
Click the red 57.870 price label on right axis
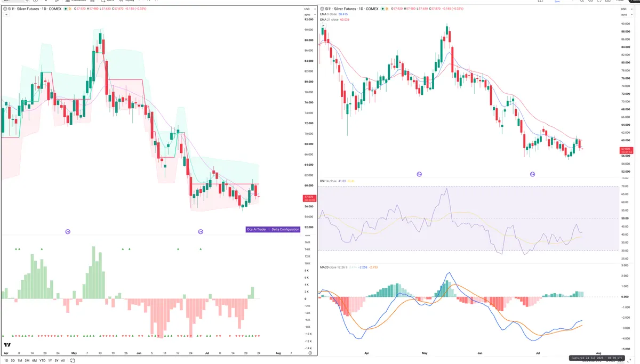point(626,151)
